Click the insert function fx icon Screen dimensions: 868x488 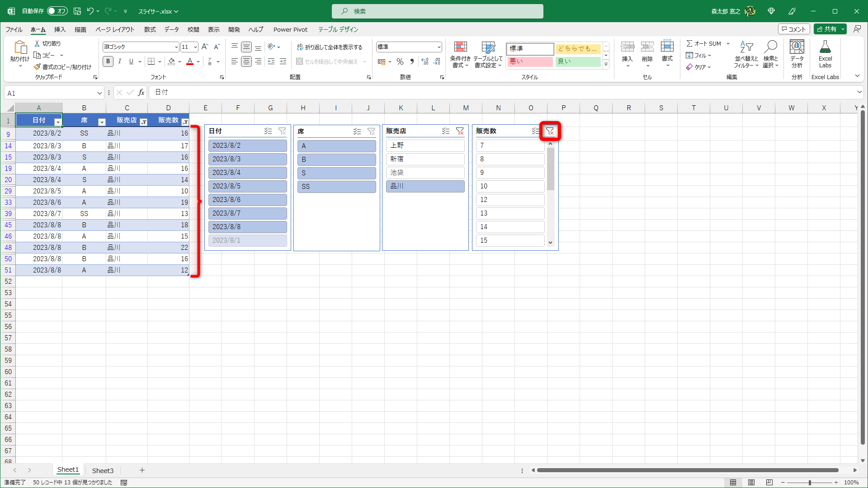tap(141, 92)
